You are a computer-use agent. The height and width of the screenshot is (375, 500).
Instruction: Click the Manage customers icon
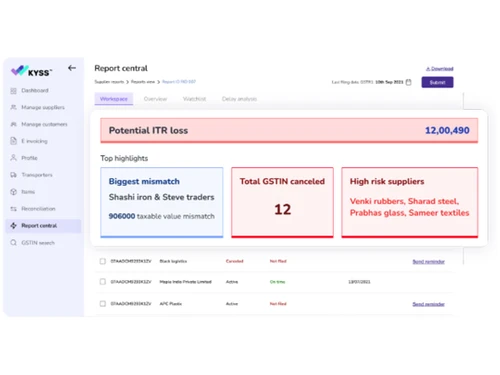(13, 124)
